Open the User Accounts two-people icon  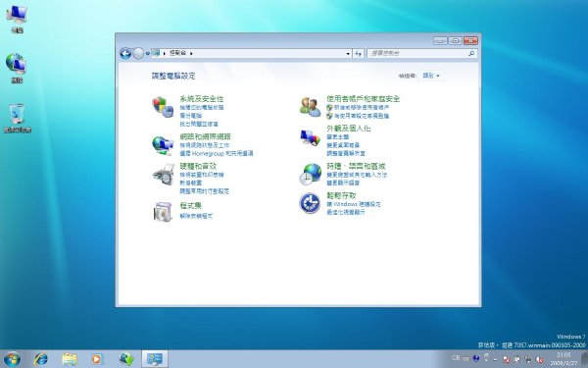tap(310, 106)
